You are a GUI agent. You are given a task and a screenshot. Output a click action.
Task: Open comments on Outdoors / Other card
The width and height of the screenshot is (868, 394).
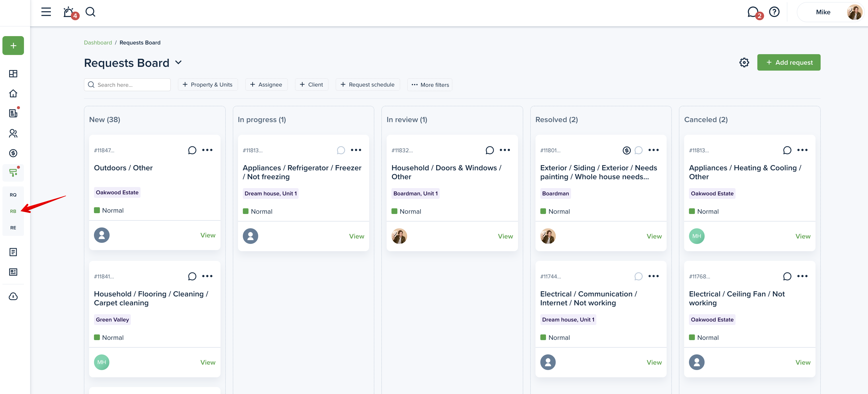192,150
